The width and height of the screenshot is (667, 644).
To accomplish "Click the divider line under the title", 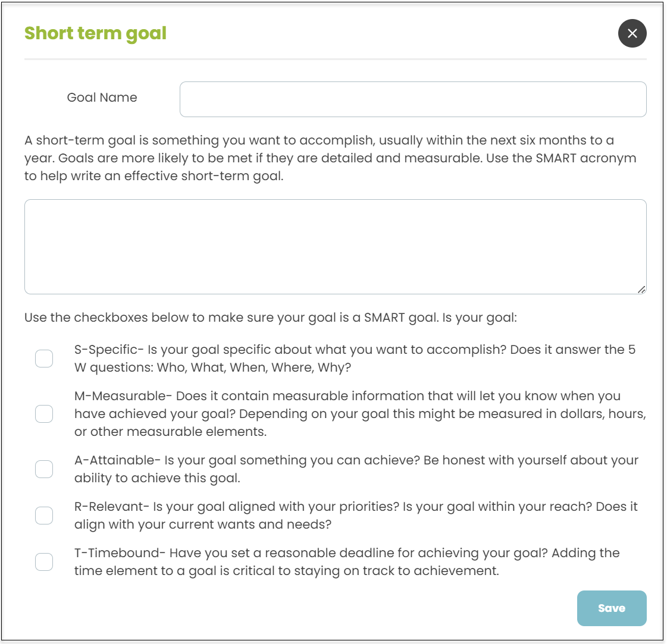I will pos(335,59).
